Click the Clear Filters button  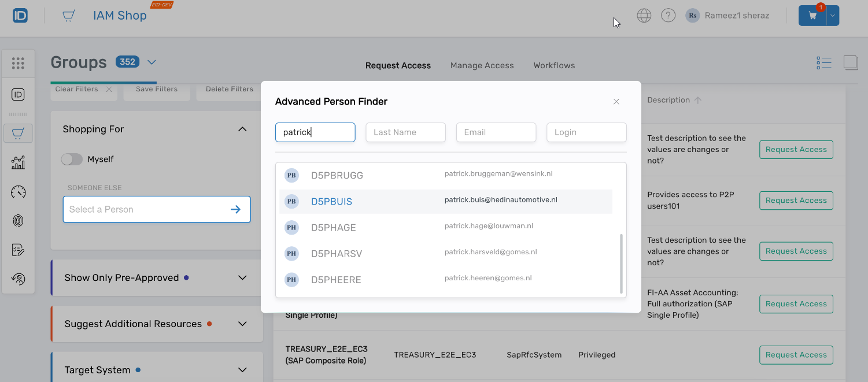[76, 88]
